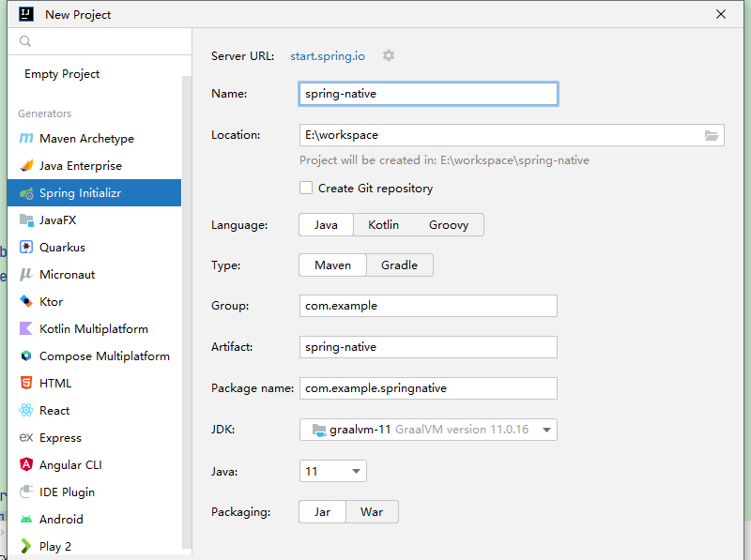Click the HTML5 shield icon

pos(26,383)
